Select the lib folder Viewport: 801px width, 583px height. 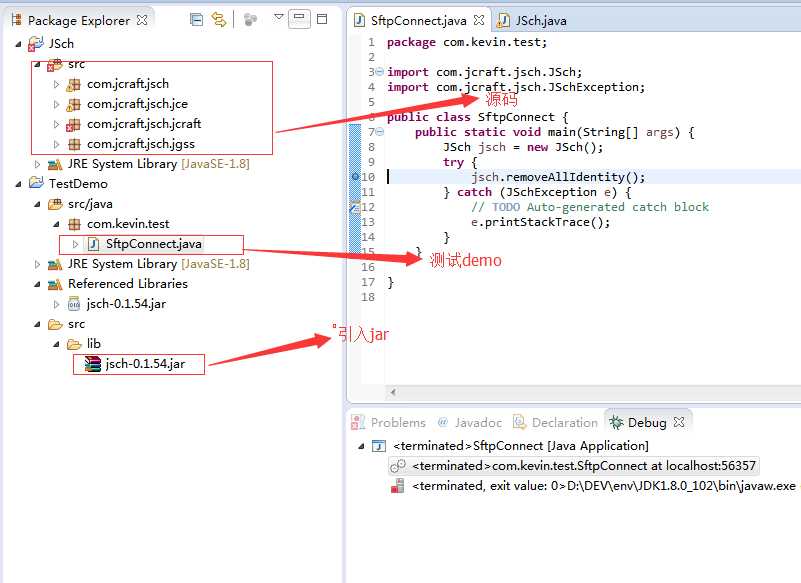click(93, 344)
